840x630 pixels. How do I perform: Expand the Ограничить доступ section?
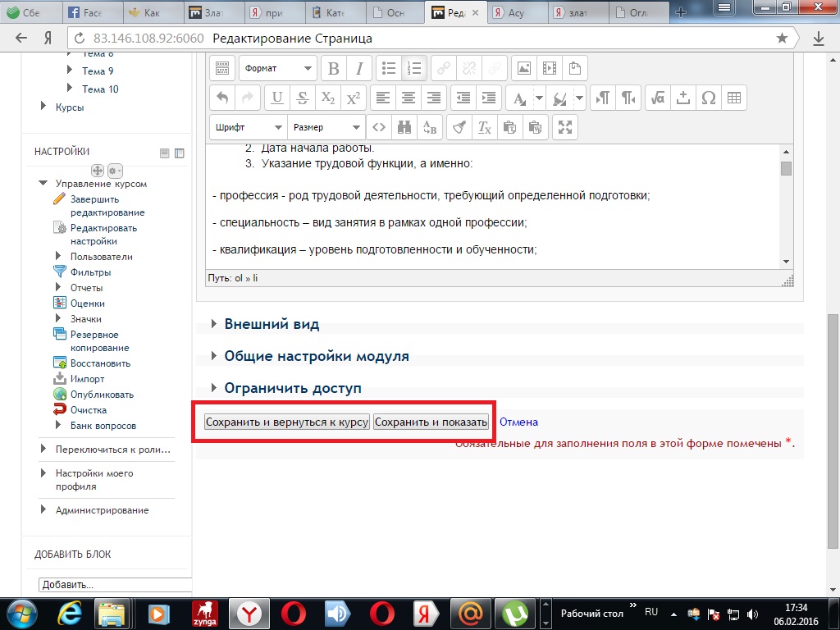tap(293, 388)
